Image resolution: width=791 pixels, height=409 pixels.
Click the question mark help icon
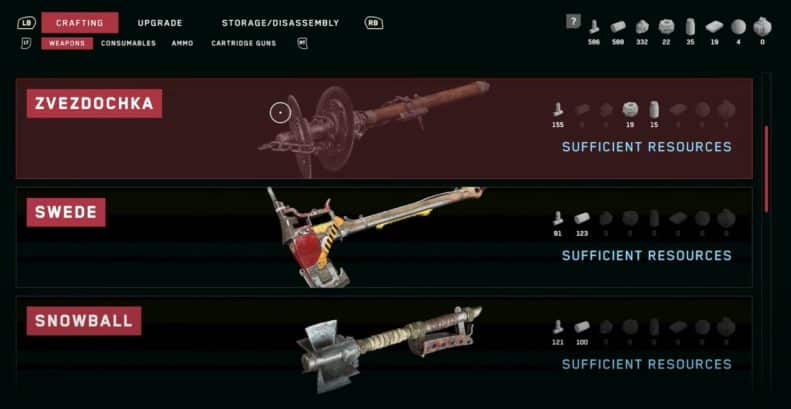(573, 22)
